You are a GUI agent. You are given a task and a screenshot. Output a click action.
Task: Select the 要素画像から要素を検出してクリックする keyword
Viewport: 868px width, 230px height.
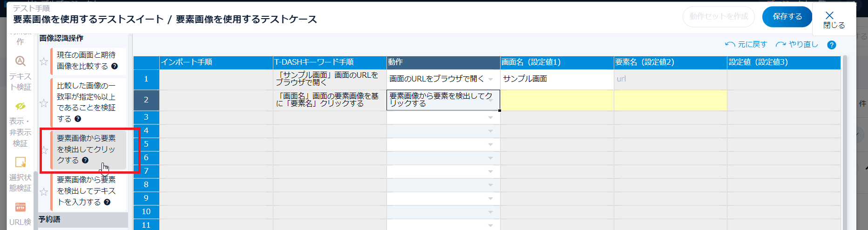point(86,149)
